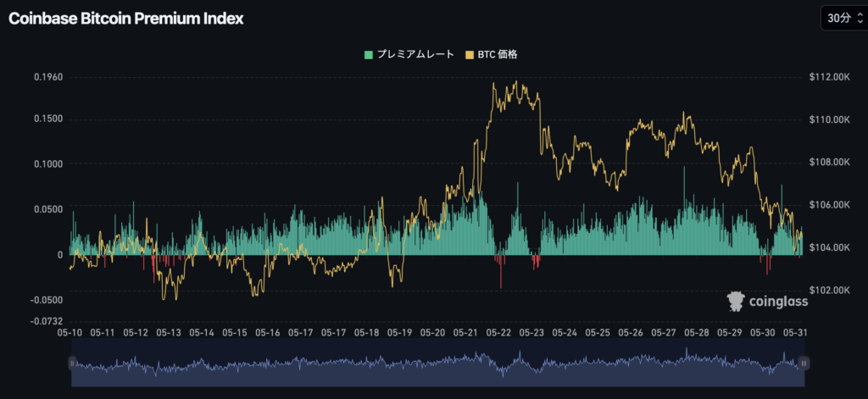Click the -0.0500 left axis label

pyautogui.click(x=48, y=300)
